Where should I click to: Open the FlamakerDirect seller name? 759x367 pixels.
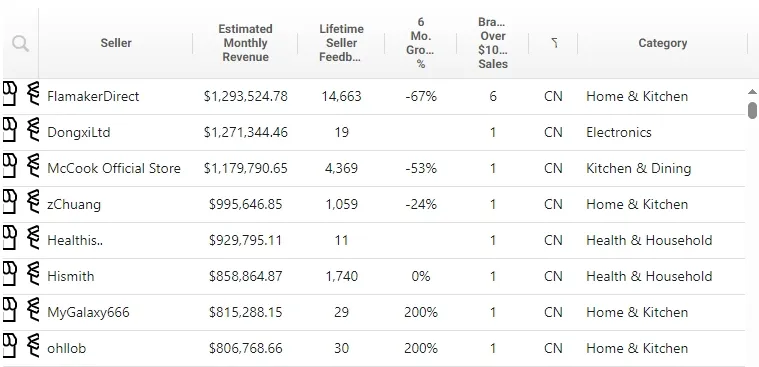click(x=93, y=96)
